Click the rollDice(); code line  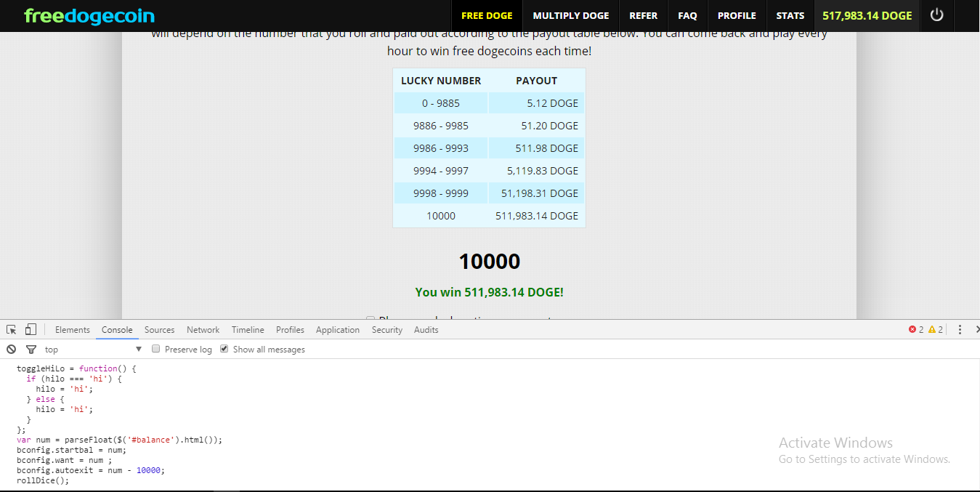[x=43, y=480]
